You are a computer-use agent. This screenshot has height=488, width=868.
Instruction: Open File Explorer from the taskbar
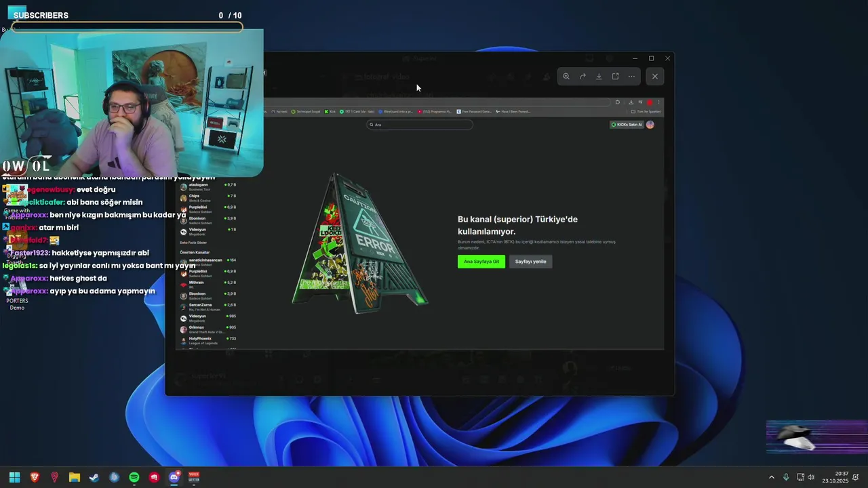click(75, 477)
